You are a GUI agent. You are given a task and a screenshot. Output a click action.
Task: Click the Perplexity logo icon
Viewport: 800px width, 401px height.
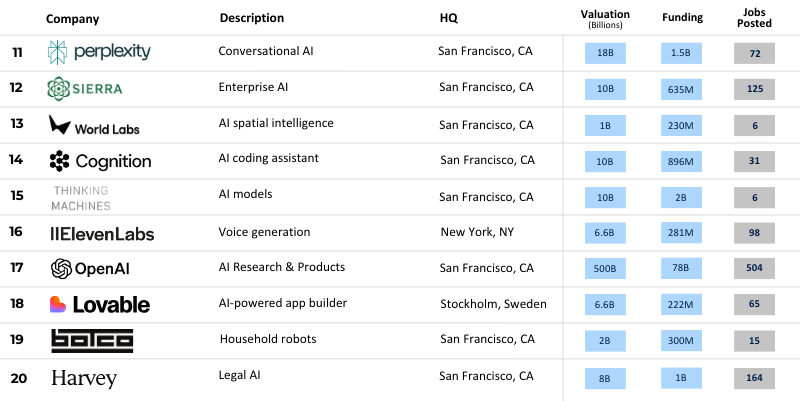coord(60,53)
